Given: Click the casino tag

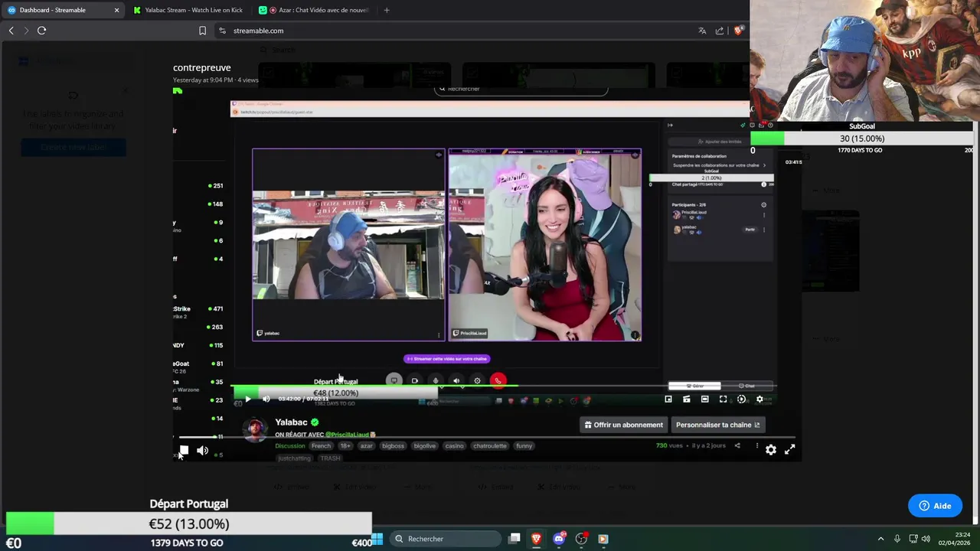Looking at the screenshot, I should click(454, 445).
